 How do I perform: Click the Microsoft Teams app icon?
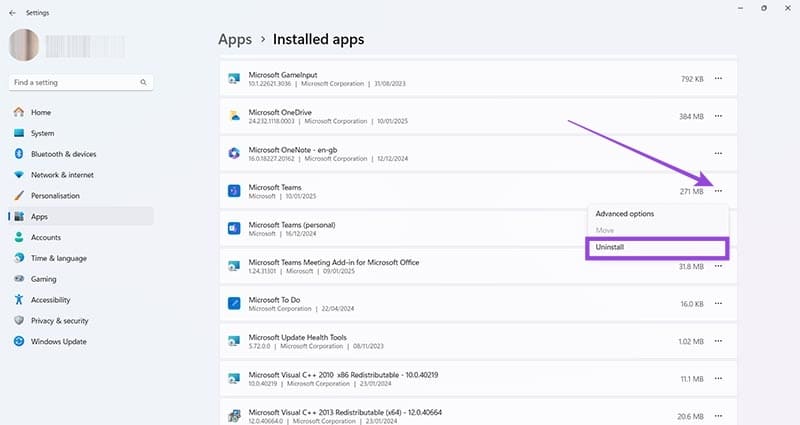pos(234,191)
